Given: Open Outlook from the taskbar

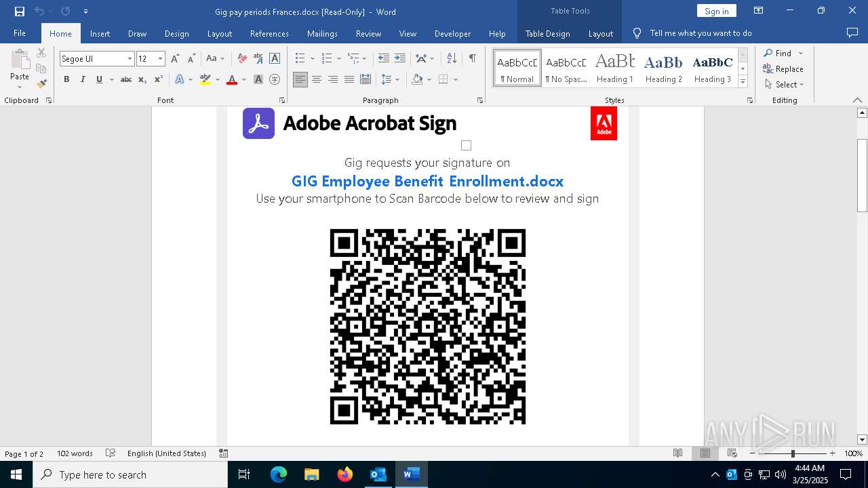Looking at the screenshot, I should tap(378, 474).
